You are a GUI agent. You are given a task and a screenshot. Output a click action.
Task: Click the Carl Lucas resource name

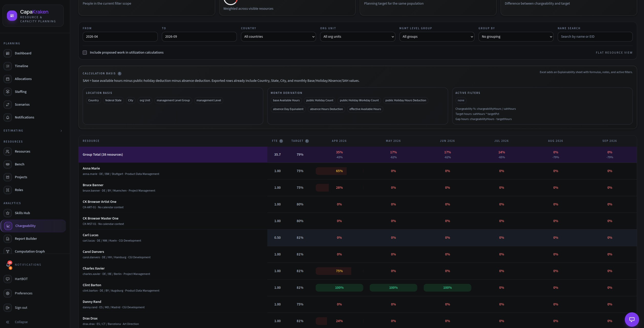coord(90,235)
